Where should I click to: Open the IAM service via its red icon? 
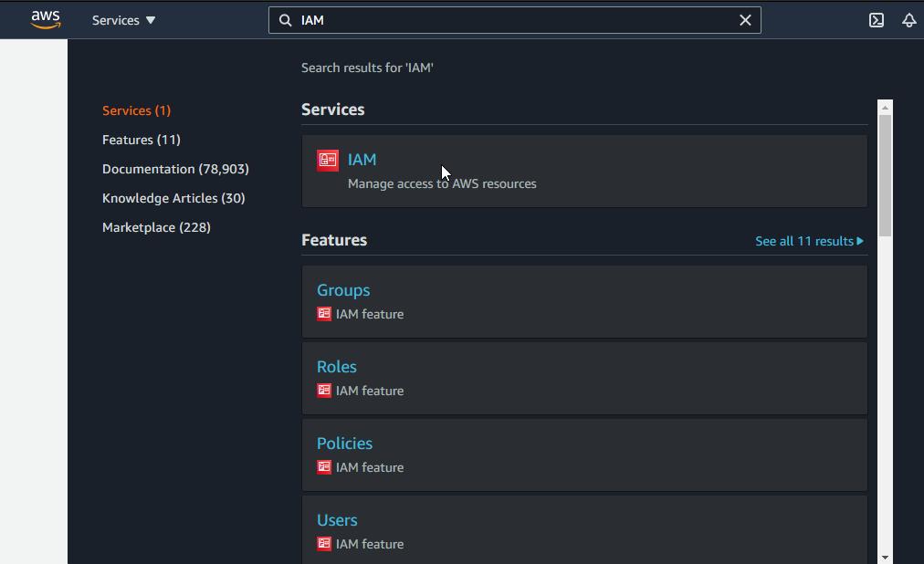pos(327,160)
